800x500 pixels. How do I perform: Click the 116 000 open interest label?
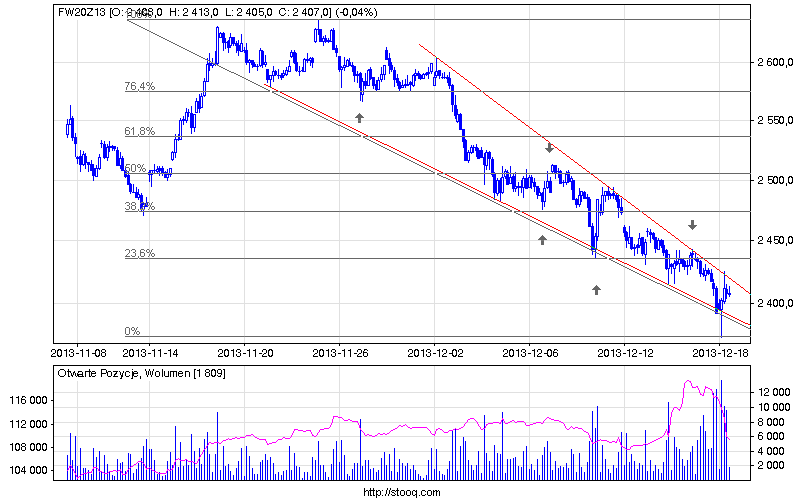(x=28, y=401)
